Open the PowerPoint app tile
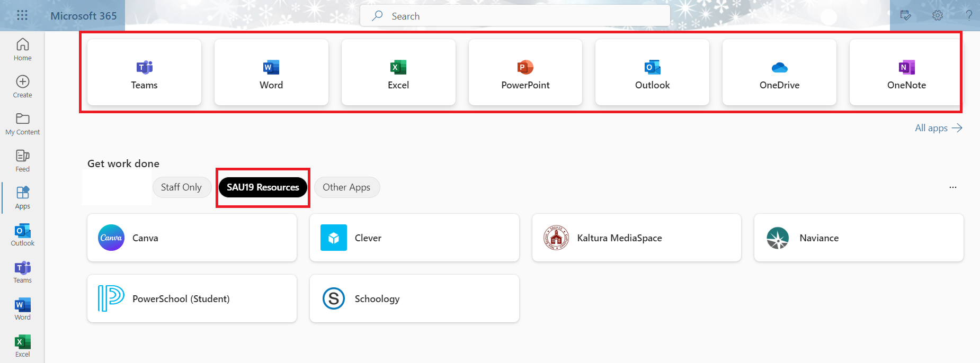The width and height of the screenshot is (980, 363). [525, 72]
